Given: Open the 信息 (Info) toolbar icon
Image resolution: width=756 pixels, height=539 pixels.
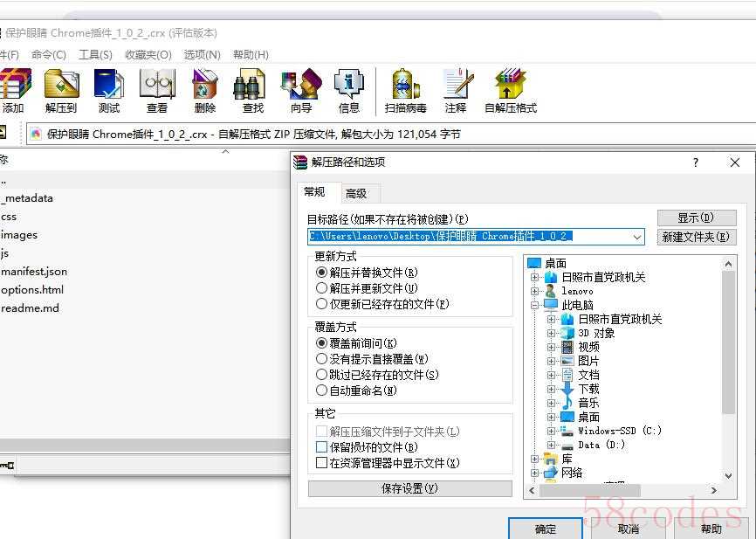Looking at the screenshot, I should [x=349, y=91].
